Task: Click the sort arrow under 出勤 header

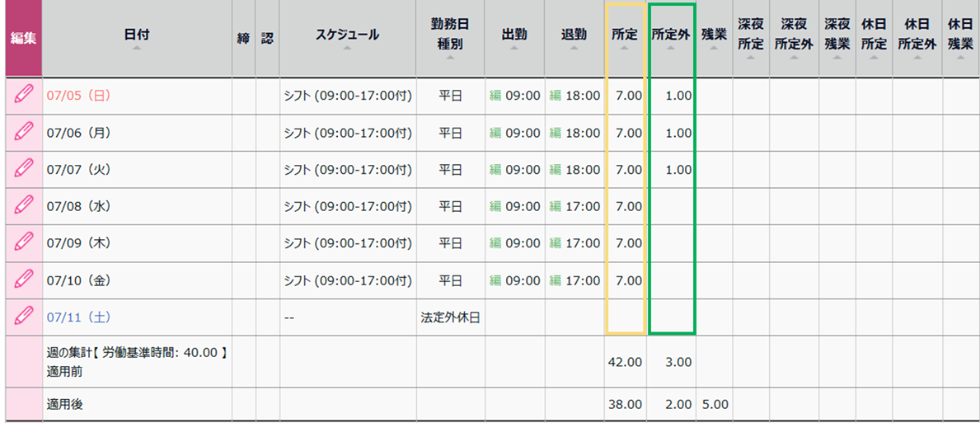Action: click(x=513, y=48)
